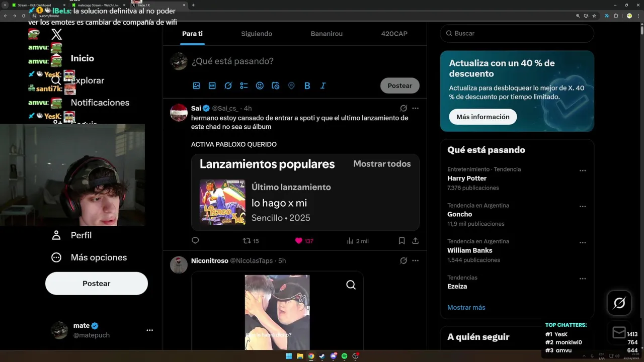Click the Postear button in composer

click(400, 86)
